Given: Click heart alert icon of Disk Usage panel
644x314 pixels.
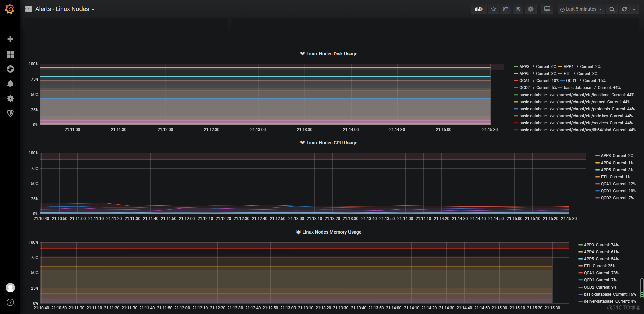Looking at the screenshot, I should tap(302, 54).
